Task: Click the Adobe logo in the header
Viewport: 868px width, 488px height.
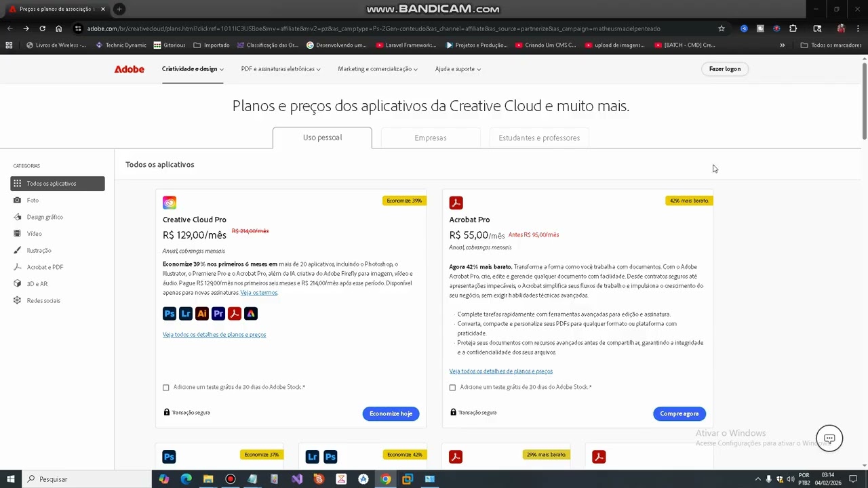Action: (129, 69)
